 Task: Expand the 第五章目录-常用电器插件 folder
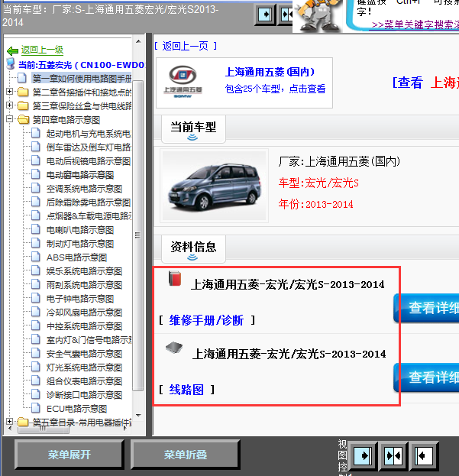tap(9, 421)
